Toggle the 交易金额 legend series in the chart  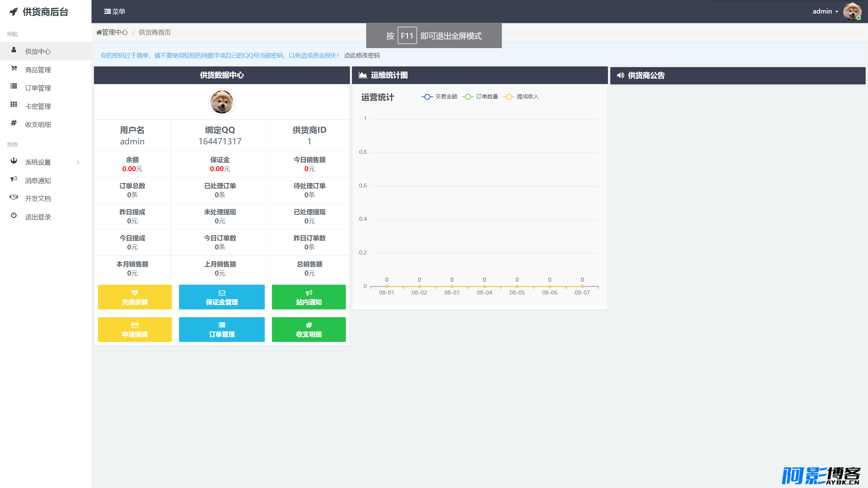tap(439, 97)
